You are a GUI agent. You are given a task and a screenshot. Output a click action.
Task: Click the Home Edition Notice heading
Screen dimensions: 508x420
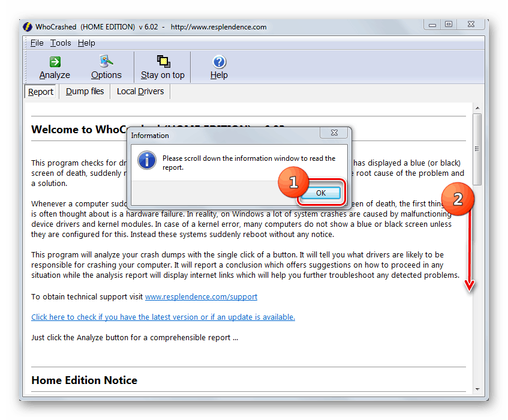click(x=84, y=380)
